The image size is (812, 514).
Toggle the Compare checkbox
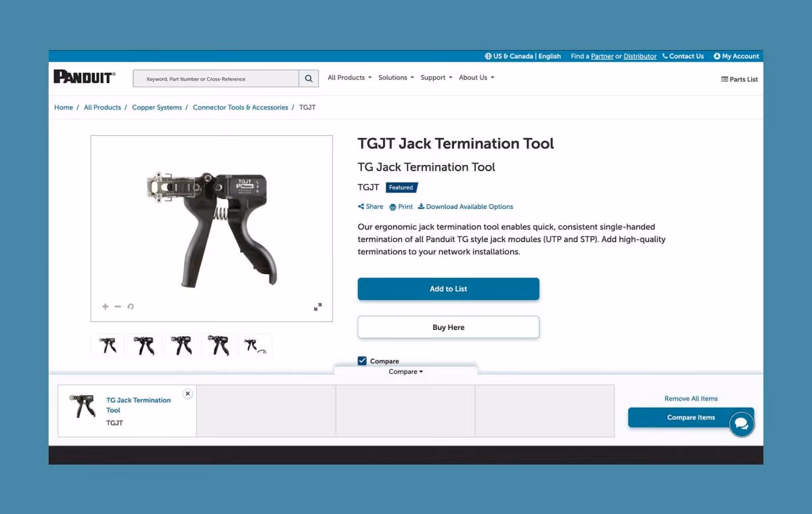(362, 361)
